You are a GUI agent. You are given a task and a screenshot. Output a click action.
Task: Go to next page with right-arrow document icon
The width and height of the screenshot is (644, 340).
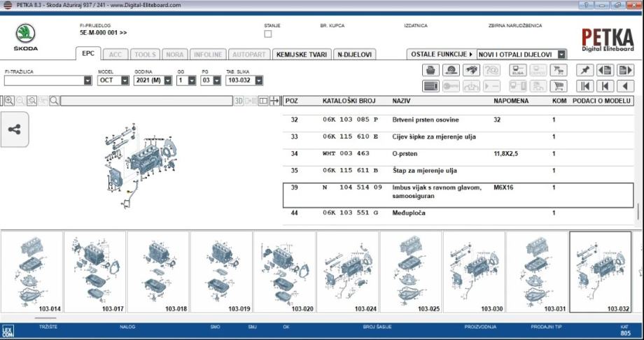point(625,70)
